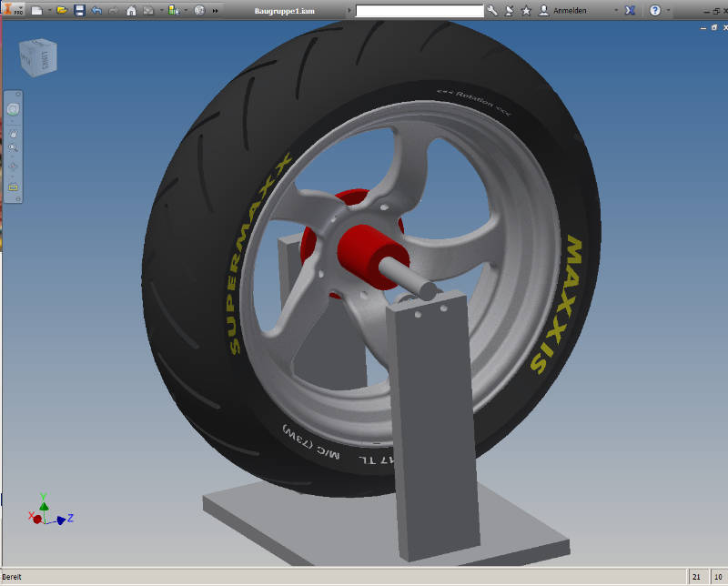Screen dimensions: 728x586
Task: Save the assembly file
Action: click(x=80, y=10)
